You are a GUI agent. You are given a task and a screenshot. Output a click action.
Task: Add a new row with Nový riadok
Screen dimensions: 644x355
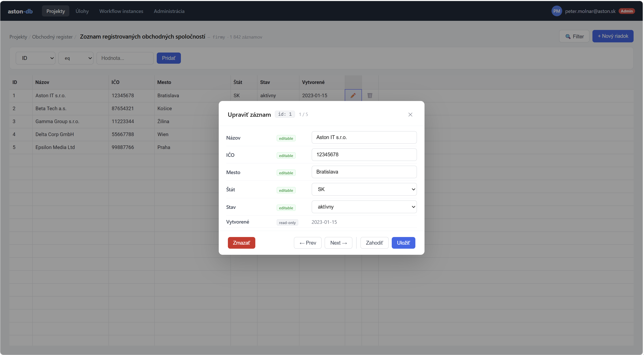[x=613, y=36]
